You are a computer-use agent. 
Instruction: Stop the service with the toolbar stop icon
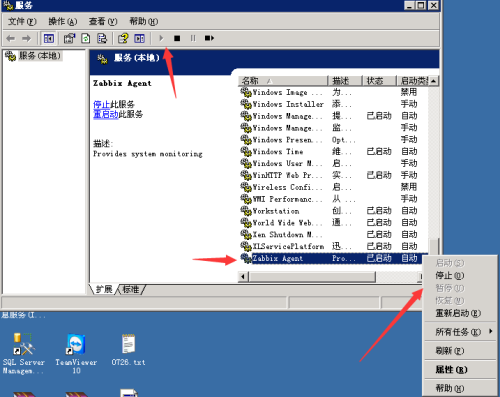pyautogui.click(x=177, y=38)
